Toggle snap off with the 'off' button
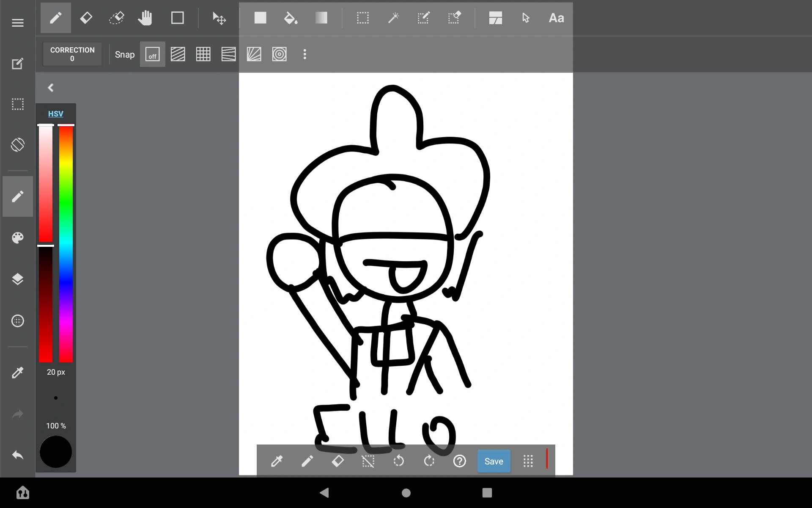 click(152, 54)
